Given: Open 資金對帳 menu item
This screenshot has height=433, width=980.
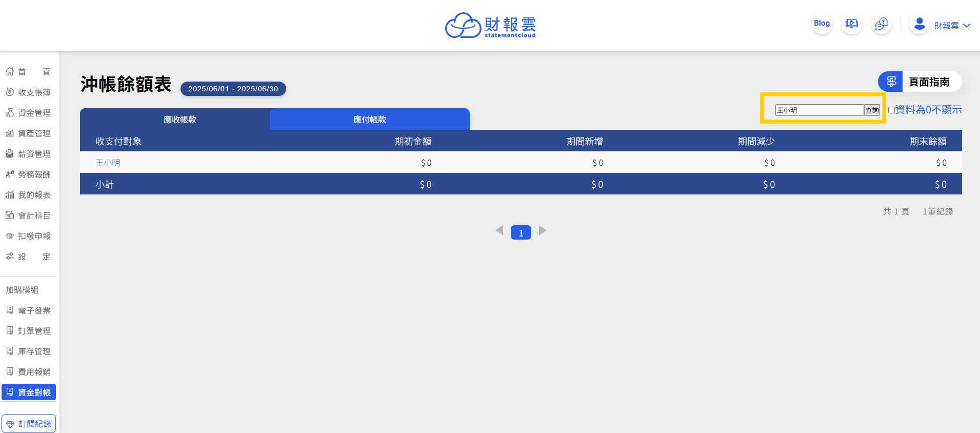Looking at the screenshot, I should point(29,392).
